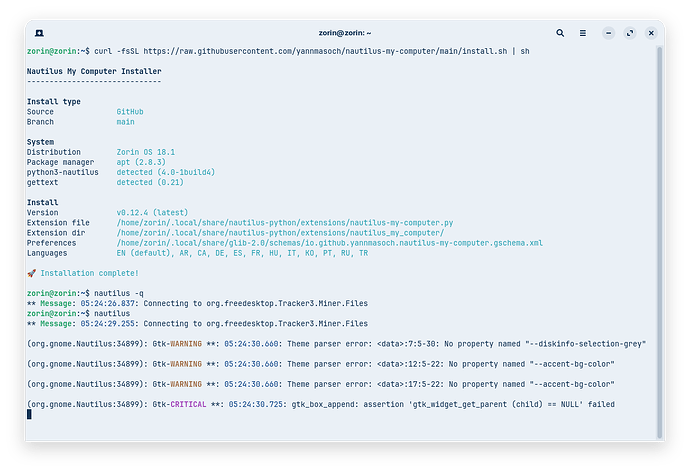Click the nautilus_my_computer/ extension dir path

click(280, 233)
